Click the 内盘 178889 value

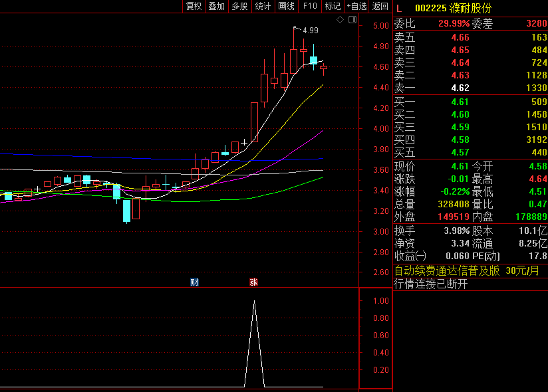click(531, 217)
